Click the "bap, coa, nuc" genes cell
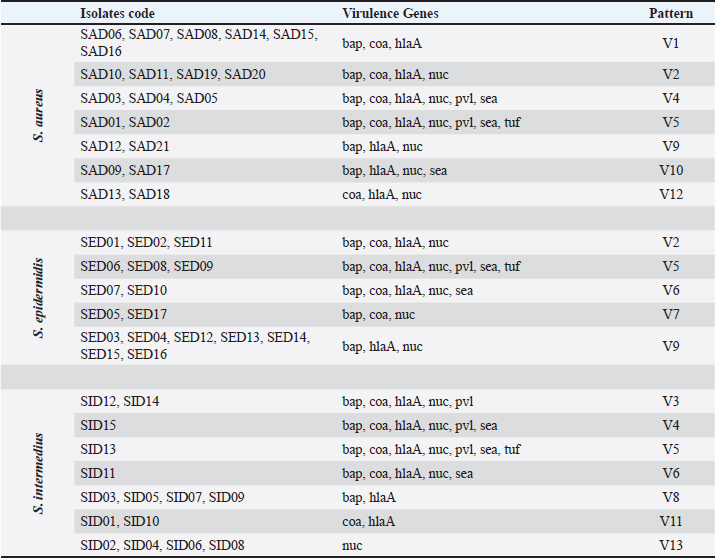Screen dimensions: 715x558 click(x=378, y=315)
